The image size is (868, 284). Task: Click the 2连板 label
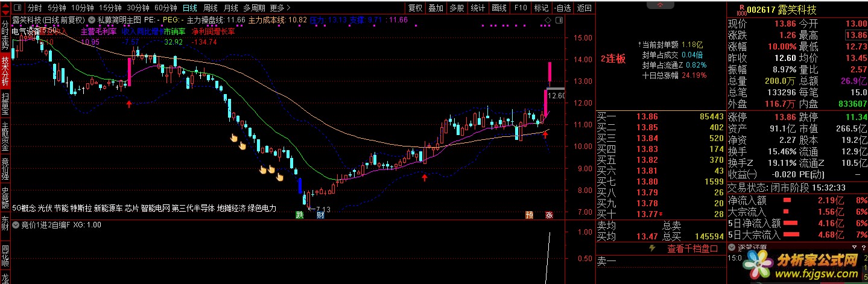click(613, 59)
